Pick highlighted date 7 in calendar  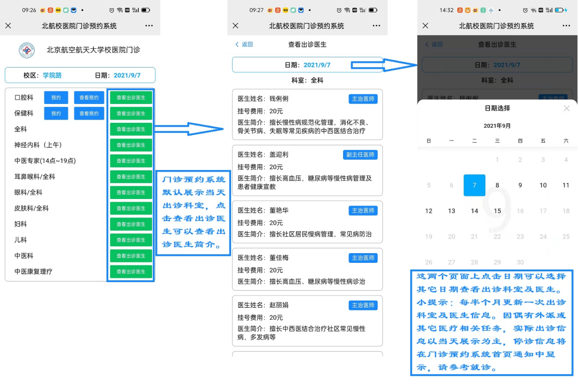point(474,186)
